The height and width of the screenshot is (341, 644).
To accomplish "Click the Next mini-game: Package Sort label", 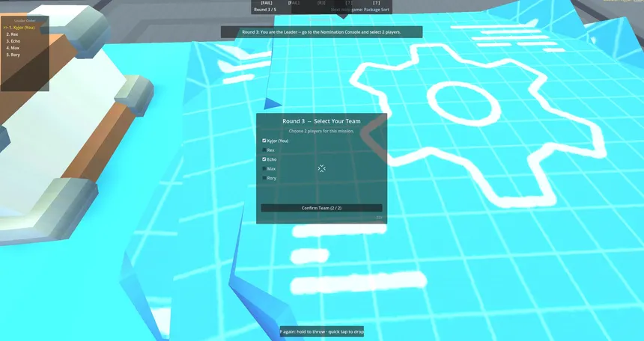I will [360, 10].
